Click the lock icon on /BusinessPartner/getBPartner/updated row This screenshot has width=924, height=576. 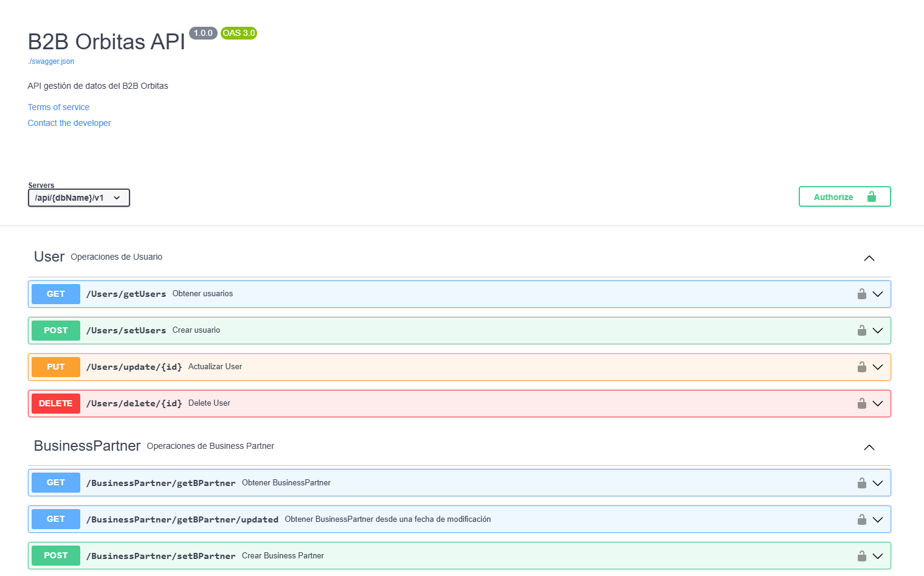[861, 520]
